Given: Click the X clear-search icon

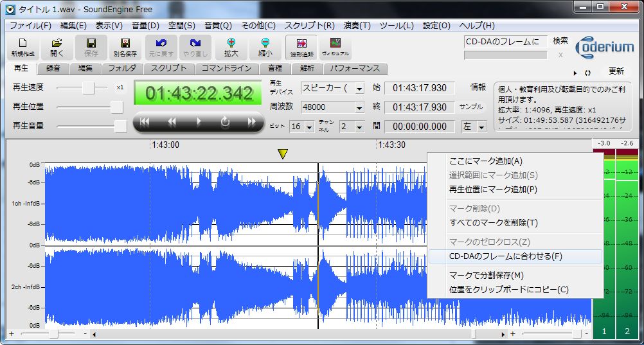Looking at the screenshot, I should tap(560, 55).
